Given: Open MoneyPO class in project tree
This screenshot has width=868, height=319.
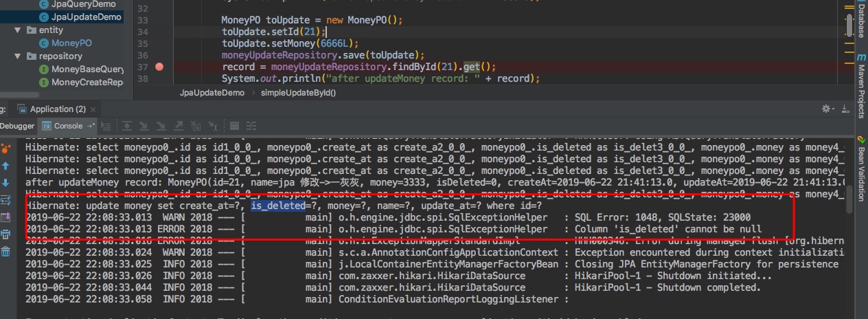Looking at the screenshot, I should [71, 43].
